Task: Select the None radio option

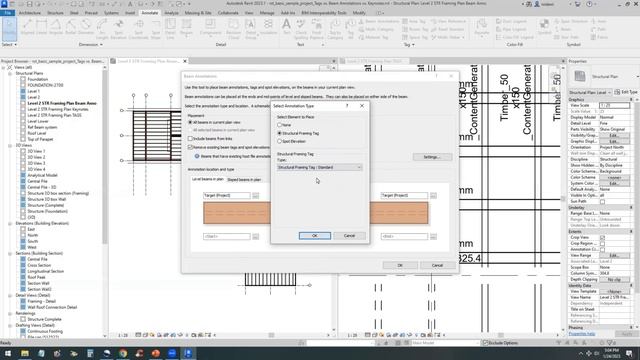Action: 280,125
